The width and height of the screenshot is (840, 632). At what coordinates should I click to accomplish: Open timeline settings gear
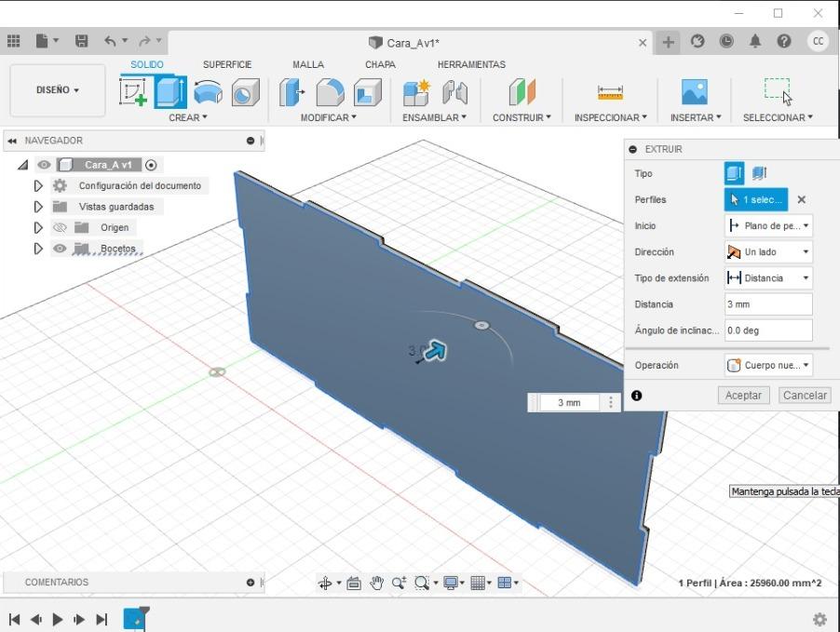[820, 620]
